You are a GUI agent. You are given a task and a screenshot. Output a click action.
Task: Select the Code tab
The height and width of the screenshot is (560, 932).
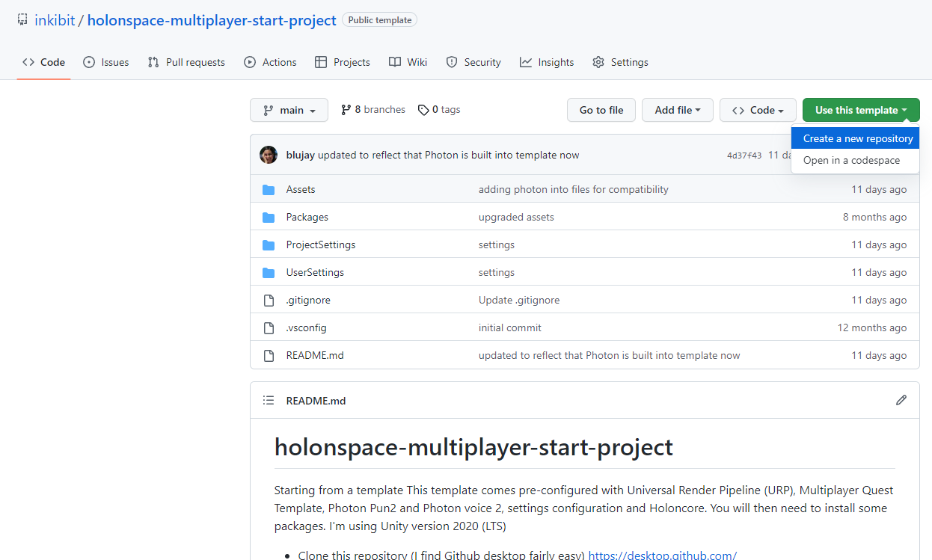click(x=43, y=62)
